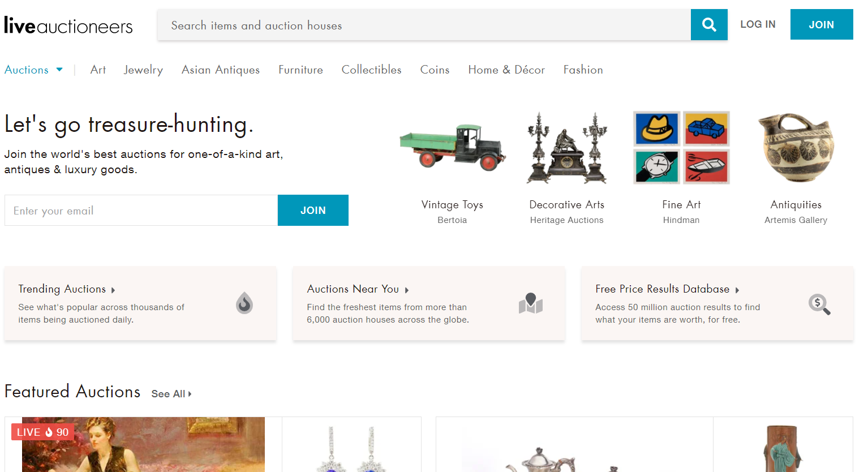Open the Auctions dropdown

click(x=33, y=70)
